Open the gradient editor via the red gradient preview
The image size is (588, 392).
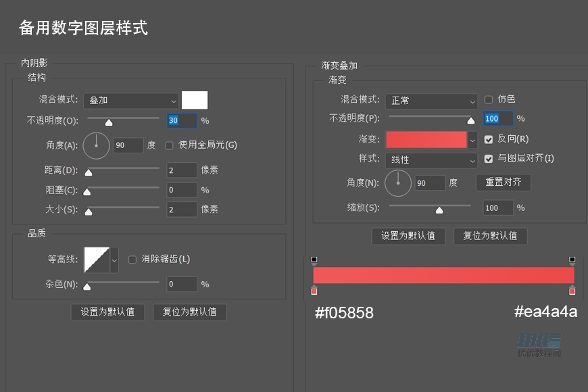(426, 139)
